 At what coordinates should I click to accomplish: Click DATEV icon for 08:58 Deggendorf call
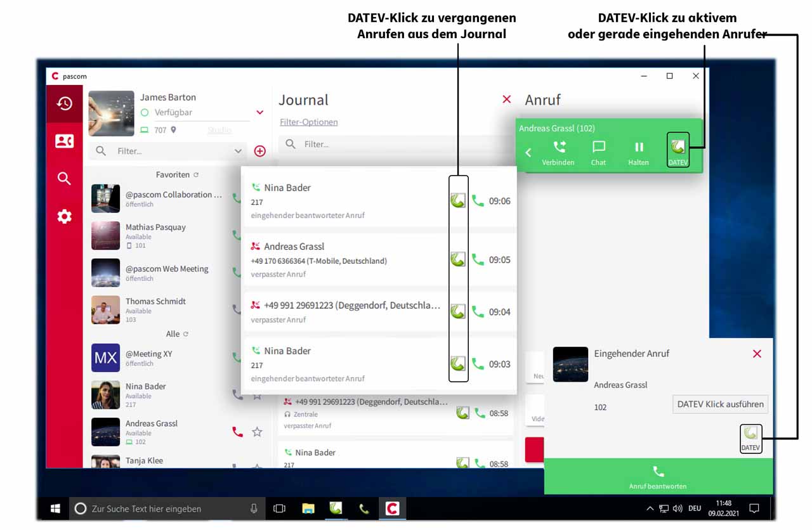[462, 413]
